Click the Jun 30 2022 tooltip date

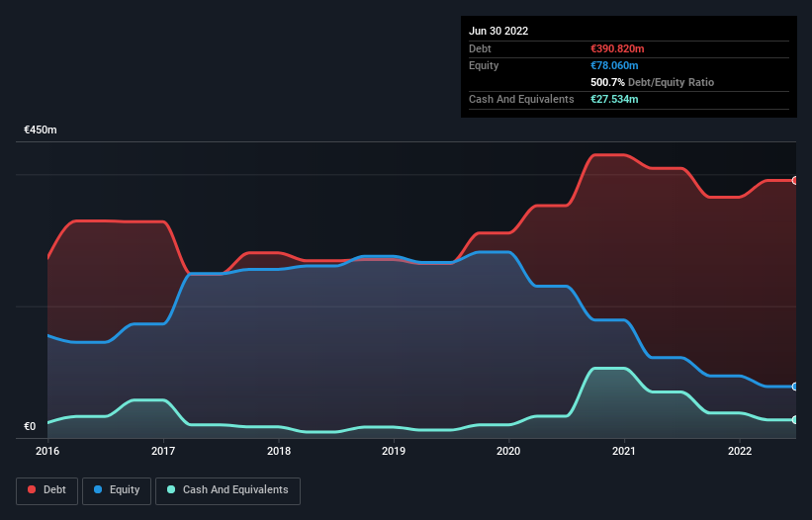pos(498,31)
